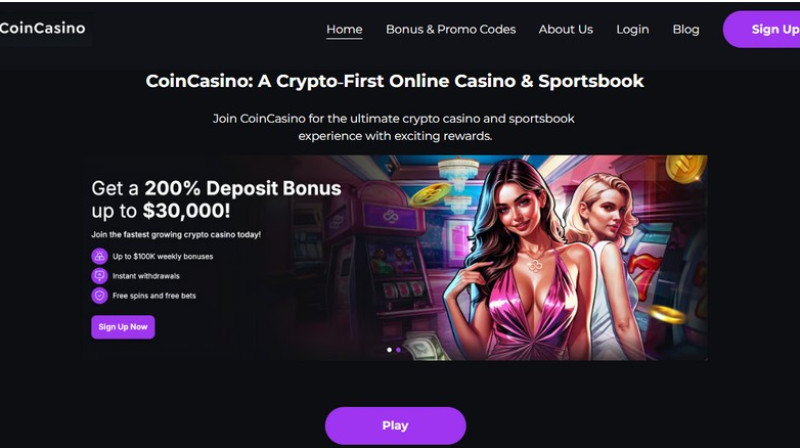Open Bonus & Promo Codes page
The height and width of the screenshot is (448, 800).
(451, 30)
